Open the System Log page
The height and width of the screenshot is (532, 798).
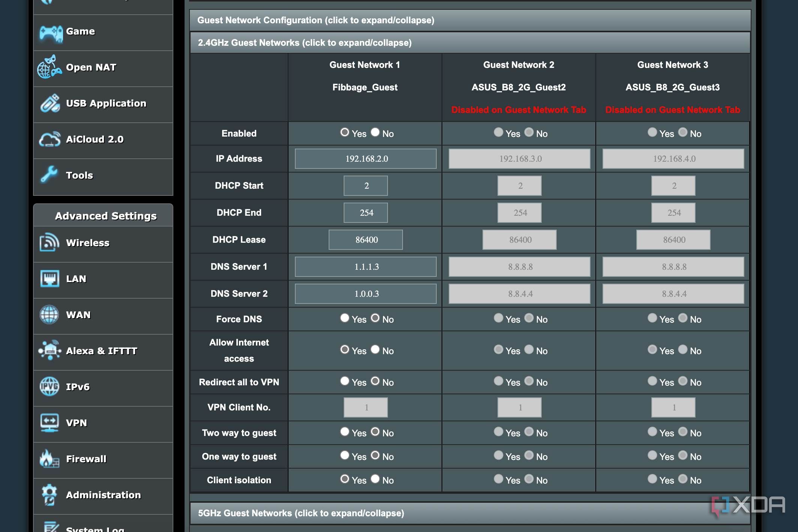95,528
